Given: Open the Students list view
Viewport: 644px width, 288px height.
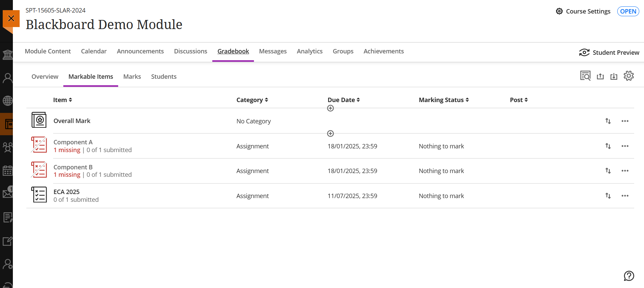Looking at the screenshot, I should [x=164, y=76].
